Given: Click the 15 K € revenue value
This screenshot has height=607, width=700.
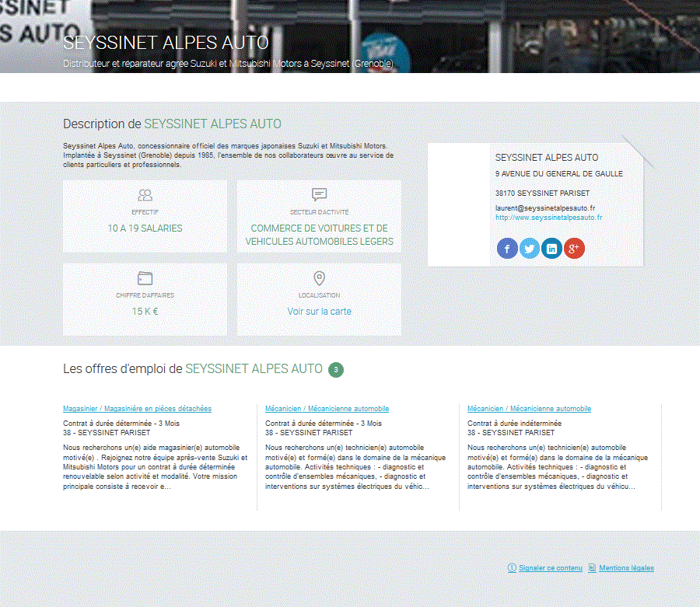Looking at the screenshot, I should [145, 312].
